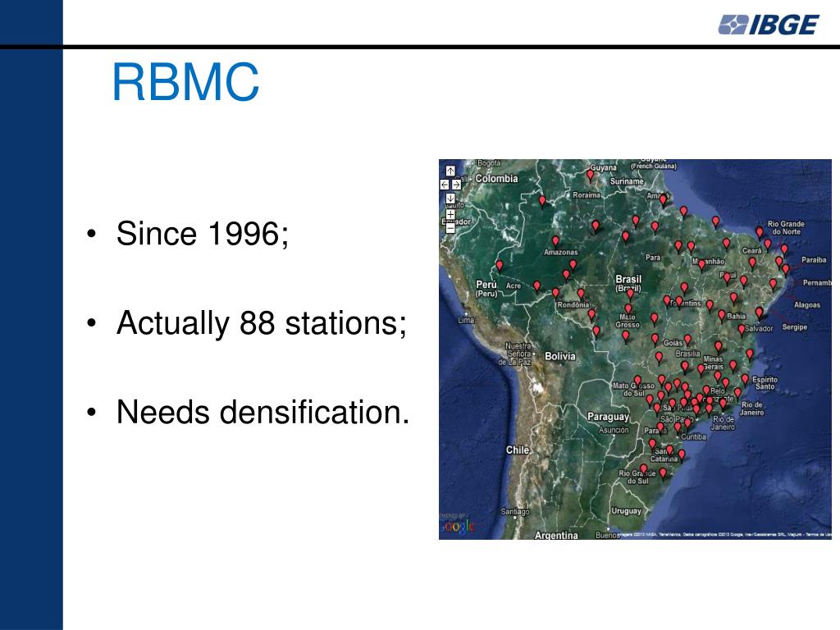Zoom in with the map plus button

[x=450, y=214]
